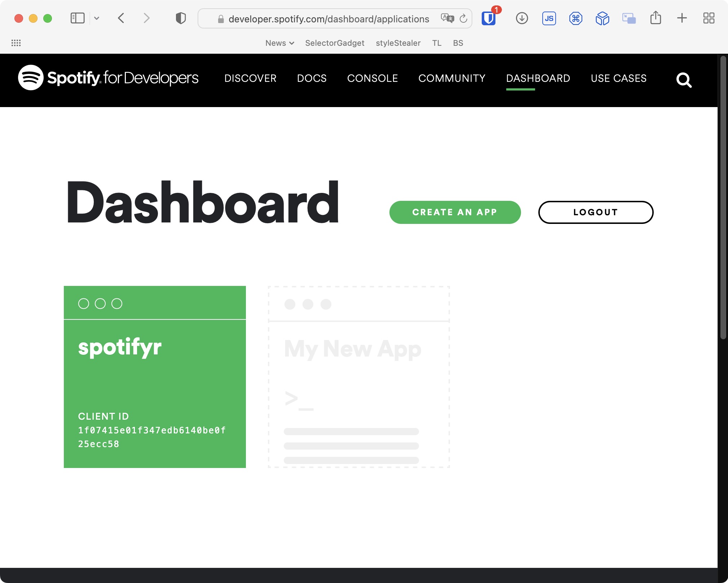
Task: Reload the page using refresh icon
Action: (463, 18)
